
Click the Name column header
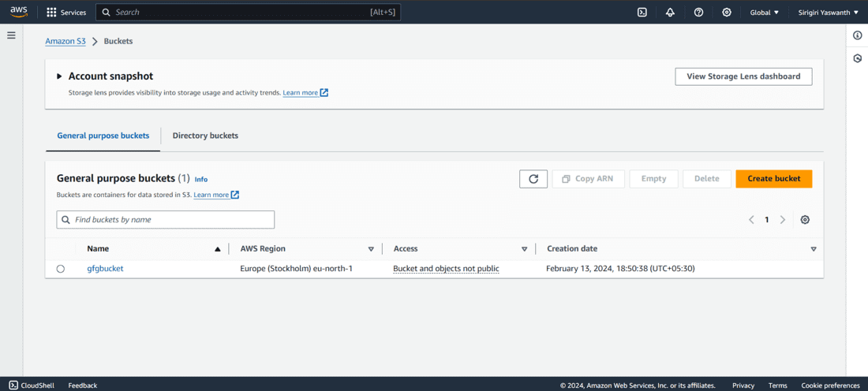[98, 249]
